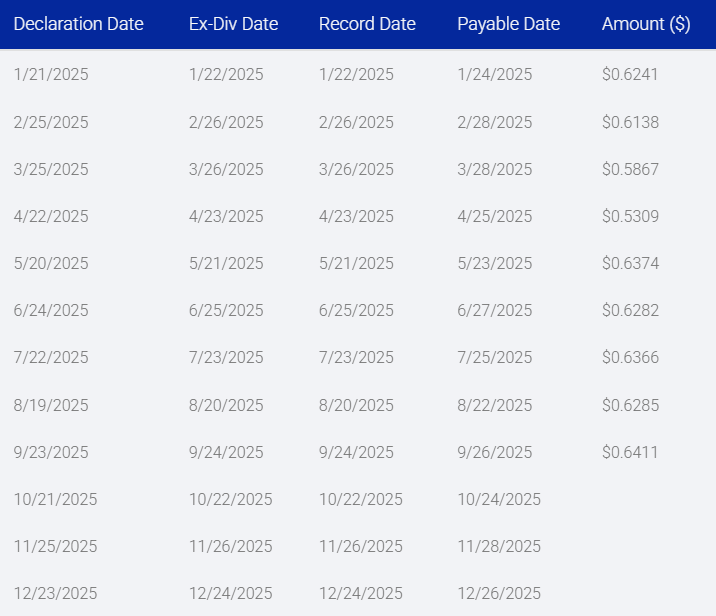Image resolution: width=716 pixels, height=616 pixels.
Task: Select payable date 4/25/2025
Action: point(495,216)
